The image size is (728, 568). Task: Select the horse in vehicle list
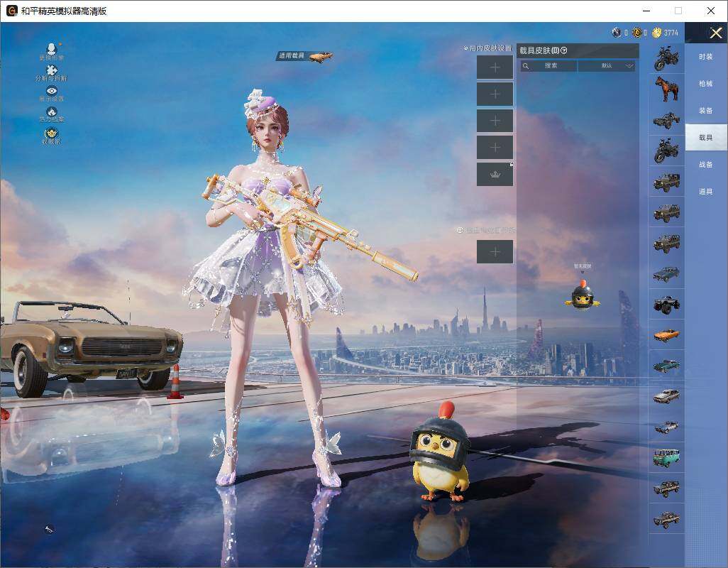pyautogui.click(x=667, y=89)
